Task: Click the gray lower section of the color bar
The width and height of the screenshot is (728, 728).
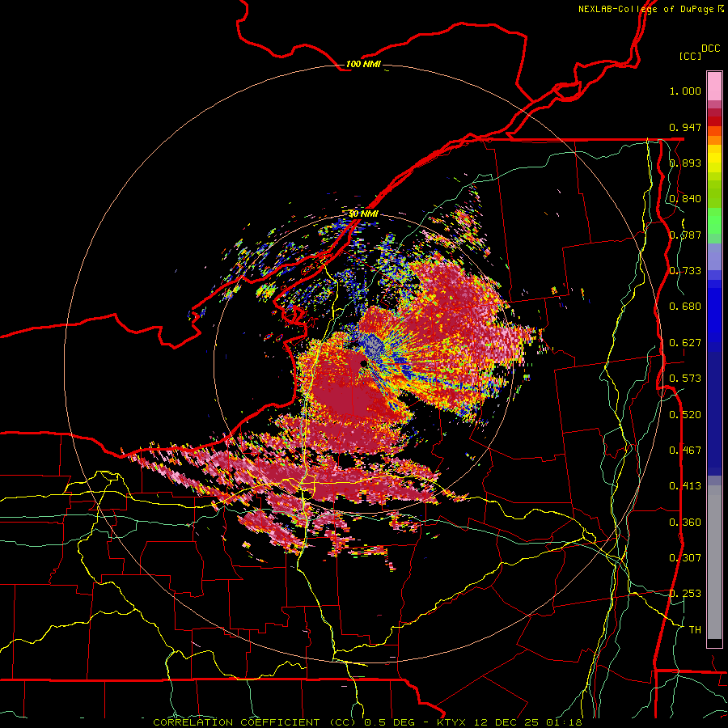Action: coord(714,562)
